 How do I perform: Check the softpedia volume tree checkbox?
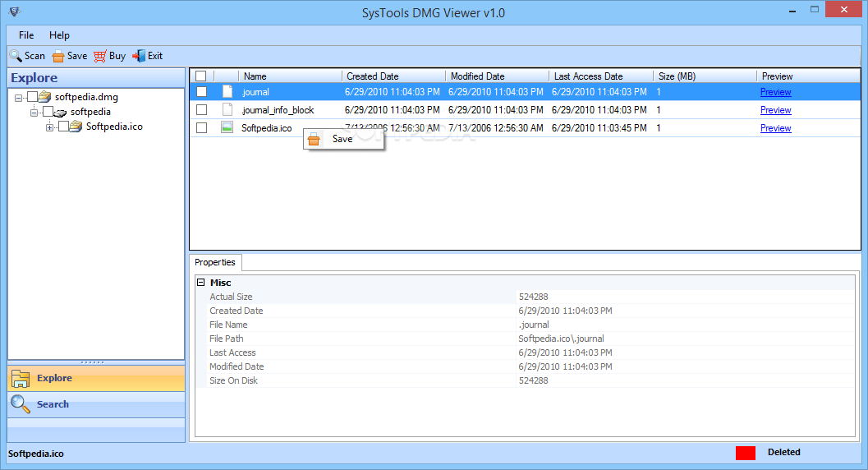48,112
